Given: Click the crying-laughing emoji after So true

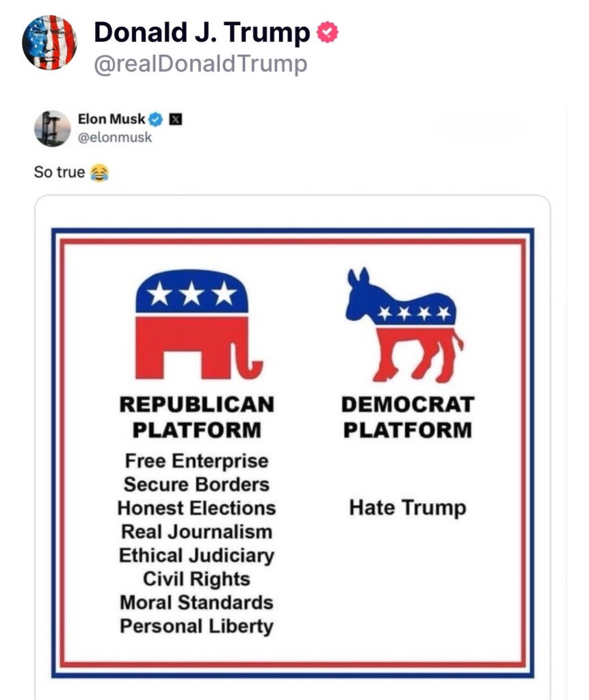Looking at the screenshot, I should click(99, 172).
